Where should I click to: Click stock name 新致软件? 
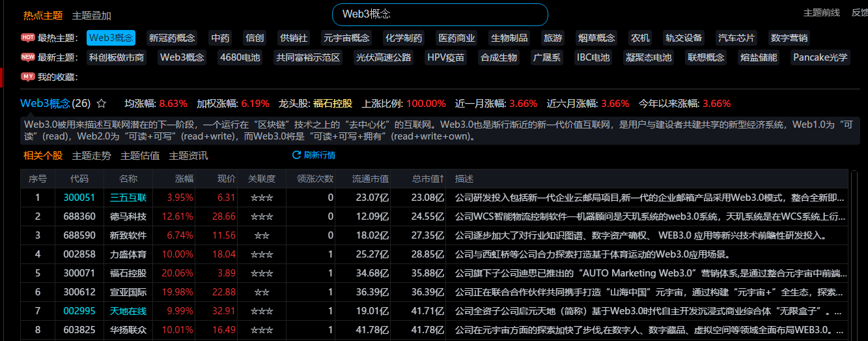coord(128,235)
